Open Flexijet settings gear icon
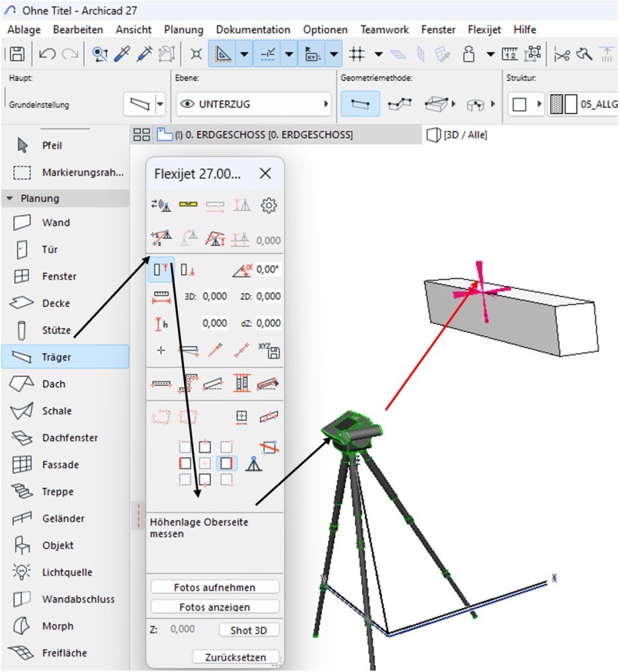 [x=269, y=205]
